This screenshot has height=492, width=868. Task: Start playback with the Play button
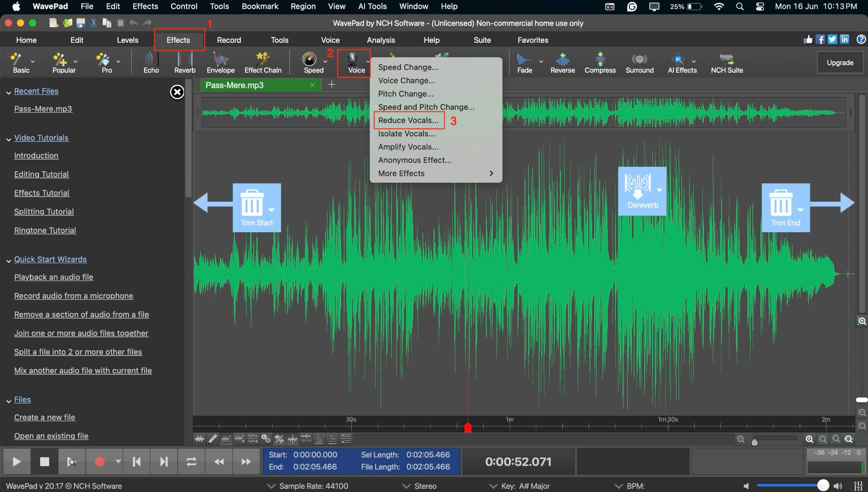pyautogui.click(x=17, y=461)
